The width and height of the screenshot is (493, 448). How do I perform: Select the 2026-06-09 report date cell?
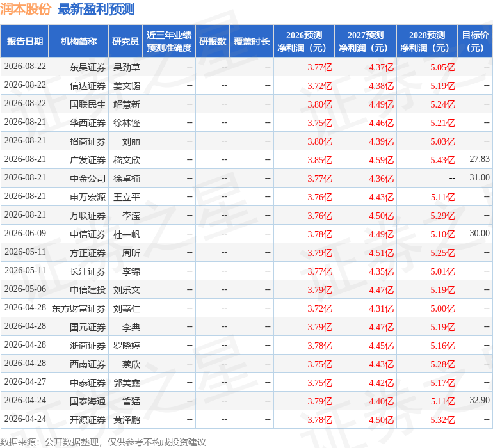[25, 233]
